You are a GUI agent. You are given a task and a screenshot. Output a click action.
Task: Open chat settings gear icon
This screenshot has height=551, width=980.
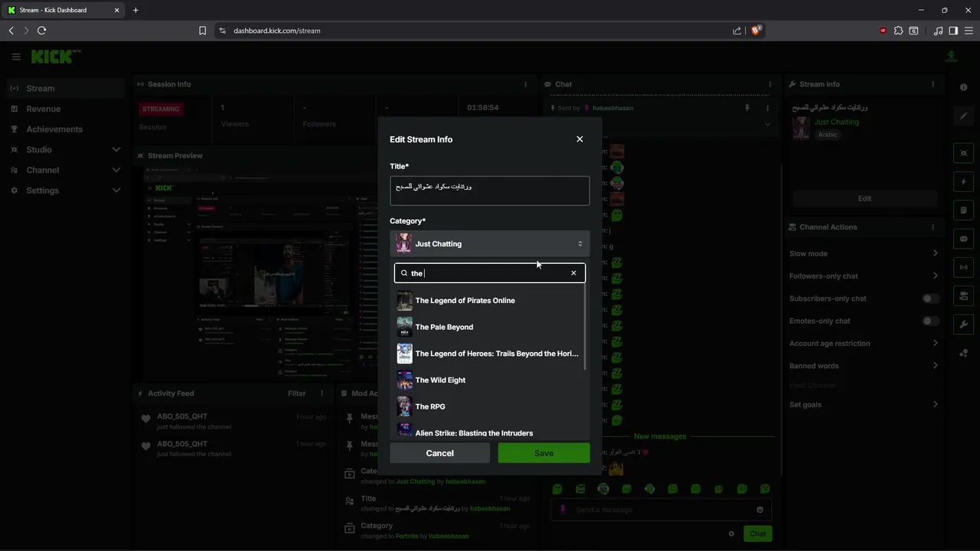(731, 533)
